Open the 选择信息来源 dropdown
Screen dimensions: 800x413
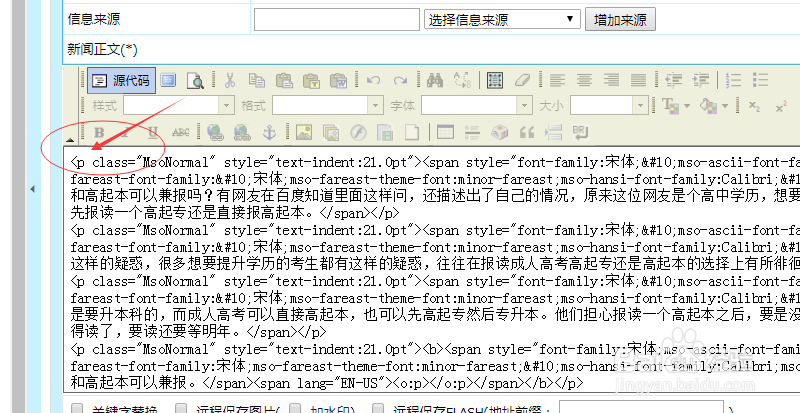click(502, 19)
